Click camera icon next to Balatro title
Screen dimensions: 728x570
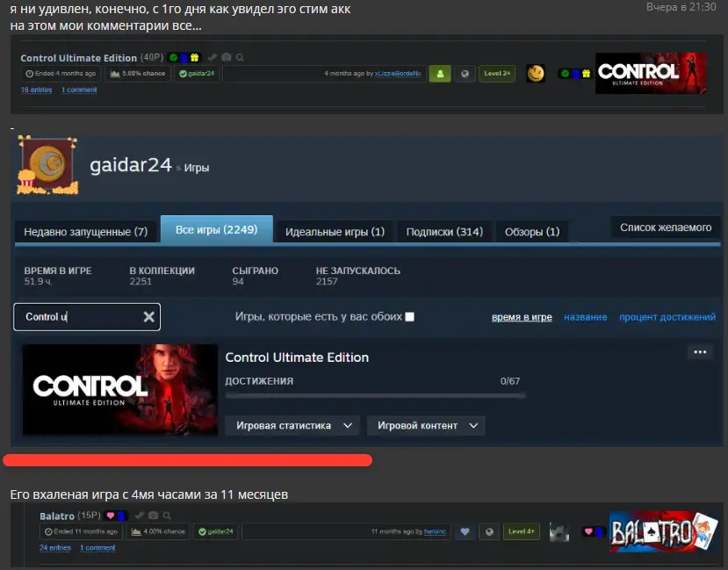click(153, 516)
